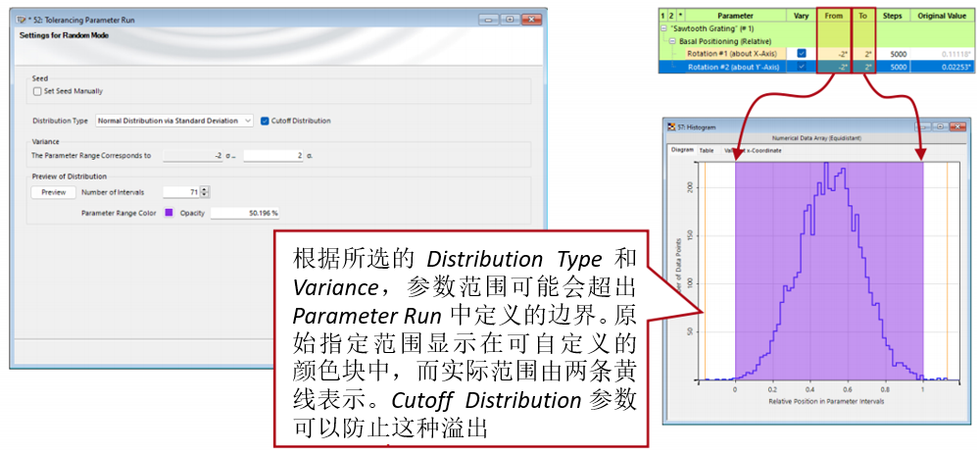The image size is (980, 454).
Task: Click the lower sigma range field showing -2
Action: click(193, 155)
